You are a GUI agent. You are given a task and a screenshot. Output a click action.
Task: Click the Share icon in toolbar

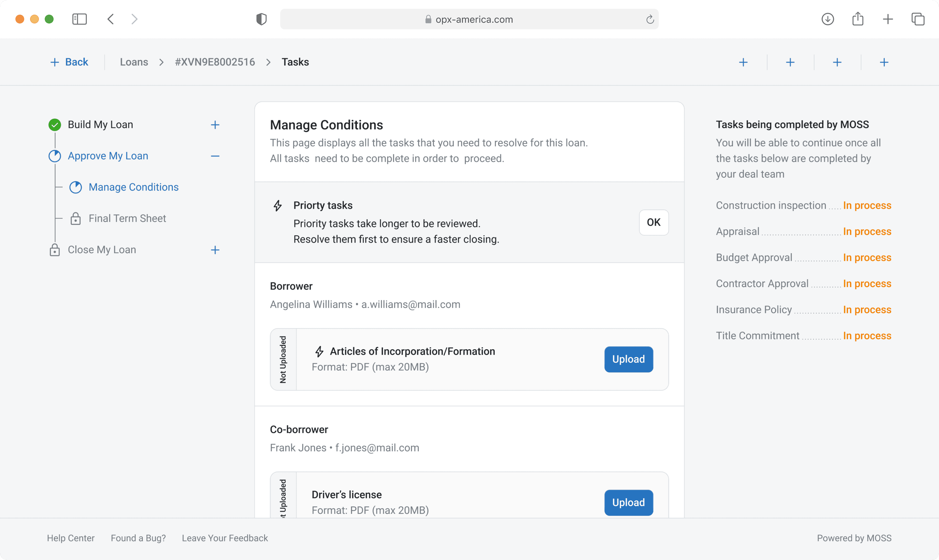click(858, 19)
